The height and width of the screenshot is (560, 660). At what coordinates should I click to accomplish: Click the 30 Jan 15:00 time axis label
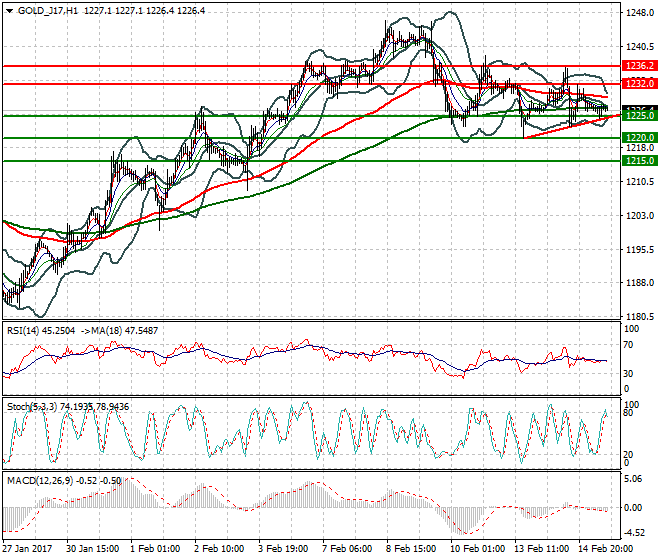click(93, 549)
